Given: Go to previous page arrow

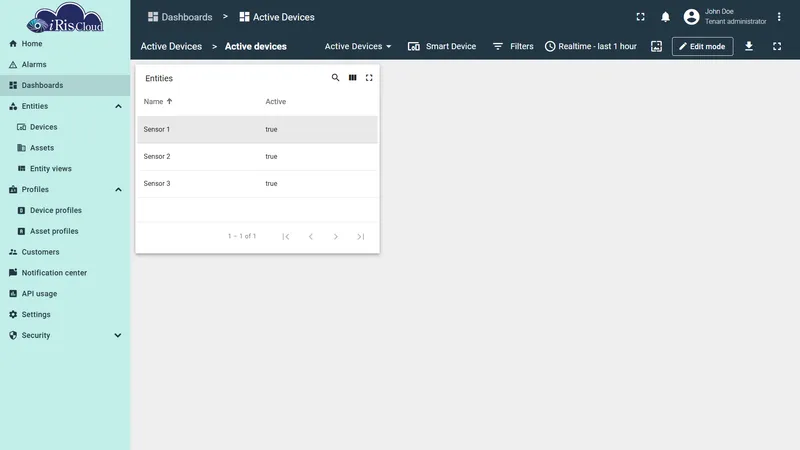Looking at the screenshot, I should pyautogui.click(x=311, y=236).
